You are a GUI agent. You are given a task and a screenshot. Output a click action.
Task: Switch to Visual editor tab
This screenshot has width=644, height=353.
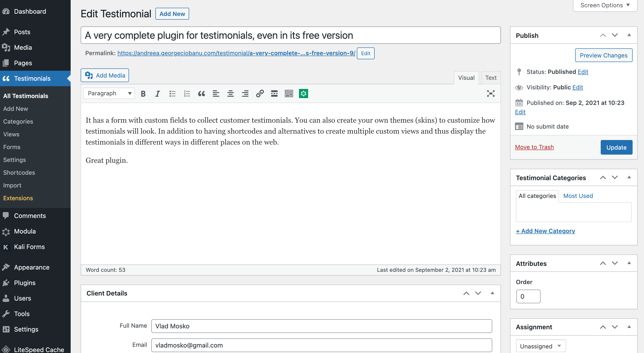(466, 78)
